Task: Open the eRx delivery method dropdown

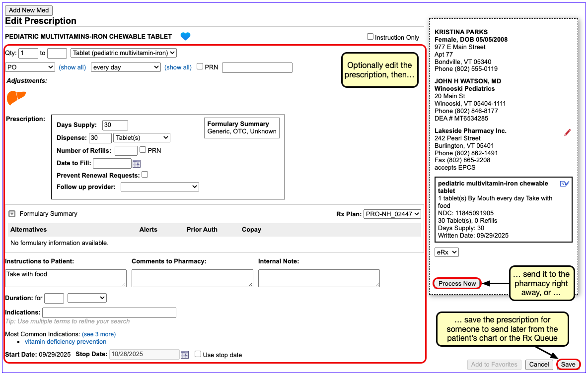Action: coord(446,252)
